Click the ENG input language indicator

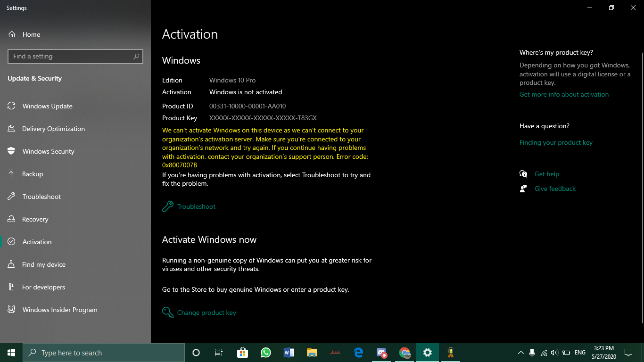tap(580, 353)
